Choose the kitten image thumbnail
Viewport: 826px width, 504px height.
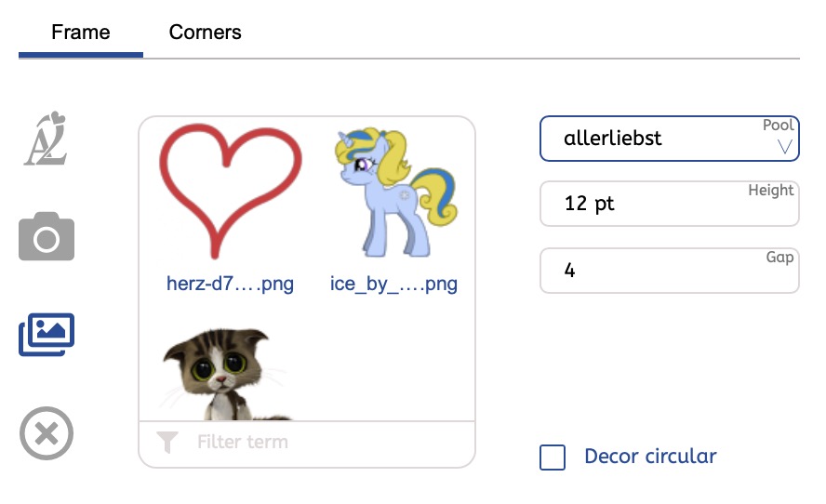[227, 375]
